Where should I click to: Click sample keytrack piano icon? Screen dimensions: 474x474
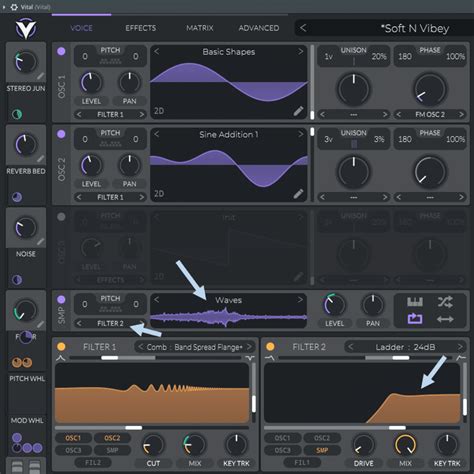click(x=415, y=302)
